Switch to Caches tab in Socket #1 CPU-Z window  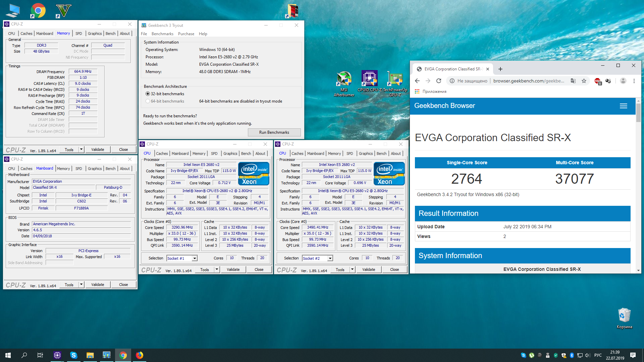click(x=162, y=154)
